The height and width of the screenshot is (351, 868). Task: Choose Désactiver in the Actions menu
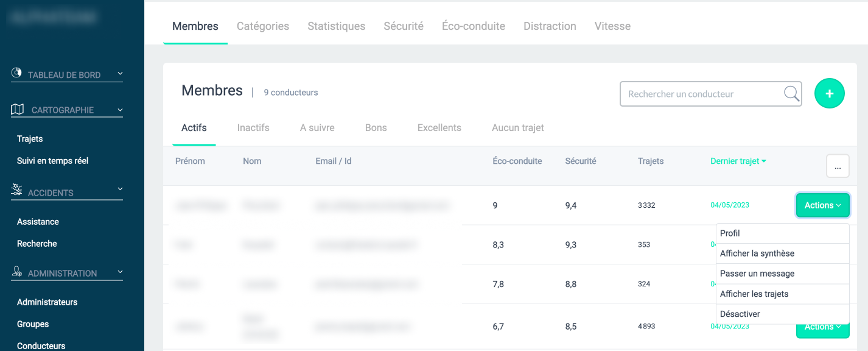click(x=783, y=314)
